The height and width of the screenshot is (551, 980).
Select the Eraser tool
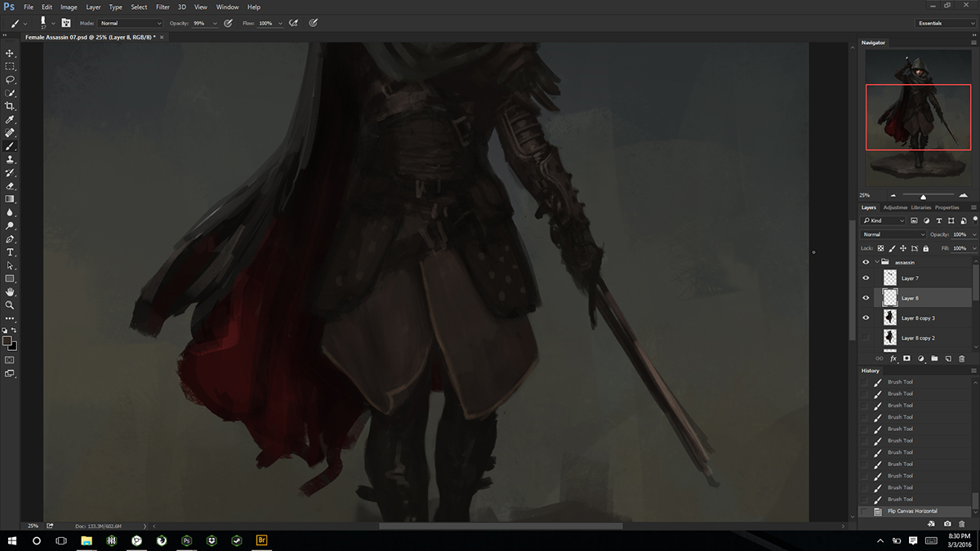click(10, 186)
